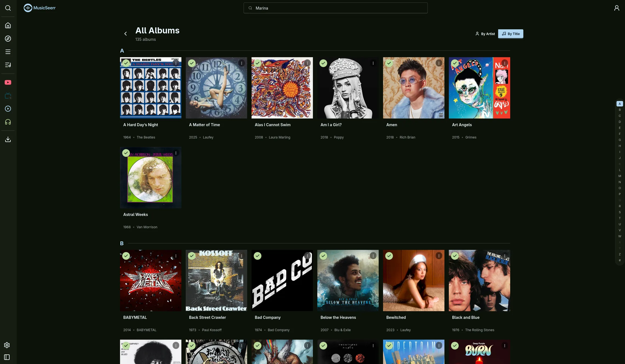
Task: Open the context menu on Black and Blue
Action: tap(504, 256)
